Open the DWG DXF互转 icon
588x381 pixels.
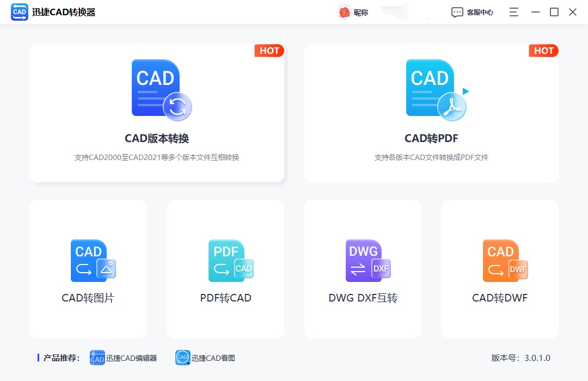[367, 261]
